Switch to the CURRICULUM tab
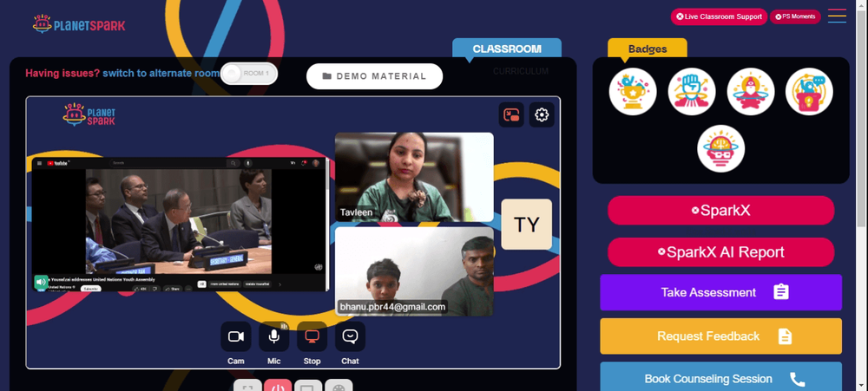Screen dimensions: 868x391 (x=521, y=71)
